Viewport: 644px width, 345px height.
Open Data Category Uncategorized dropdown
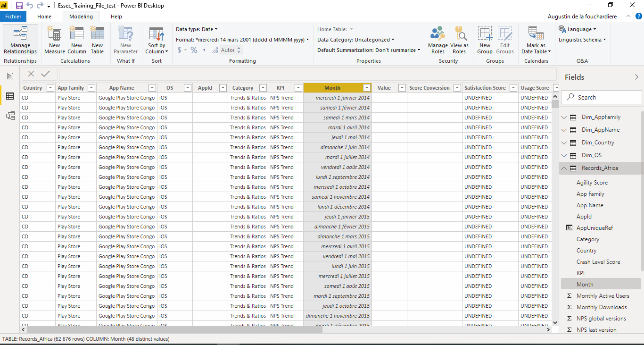pyautogui.click(x=356, y=40)
